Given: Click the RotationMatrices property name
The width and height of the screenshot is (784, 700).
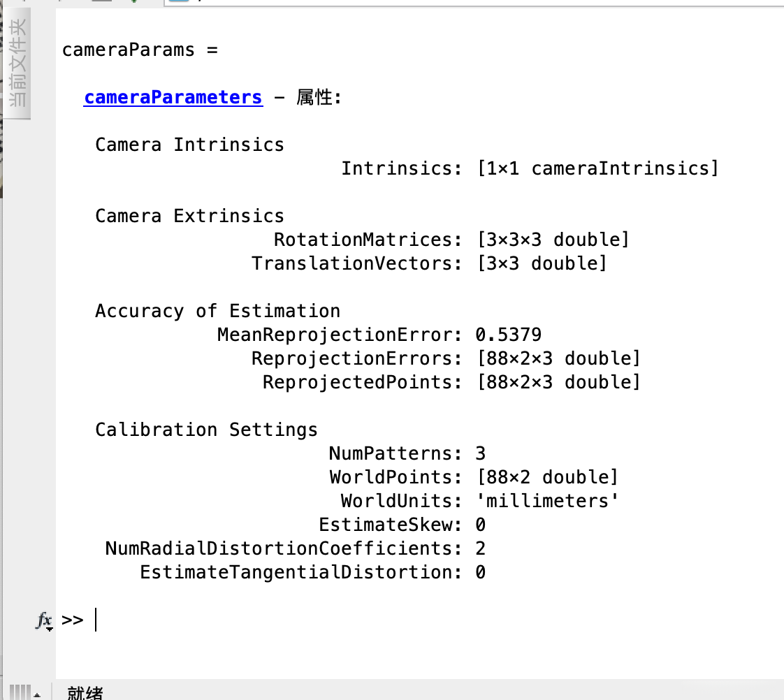Looking at the screenshot, I should click(x=363, y=240).
